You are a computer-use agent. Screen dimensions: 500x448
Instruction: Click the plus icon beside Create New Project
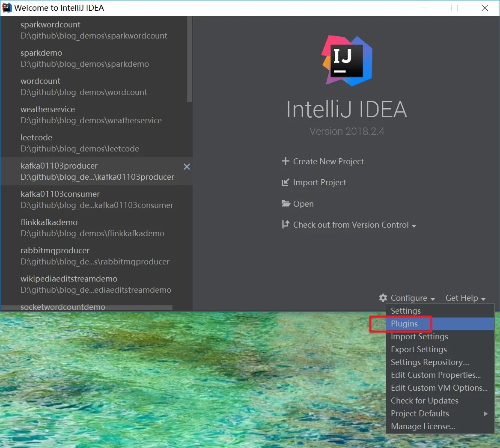pyautogui.click(x=286, y=161)
